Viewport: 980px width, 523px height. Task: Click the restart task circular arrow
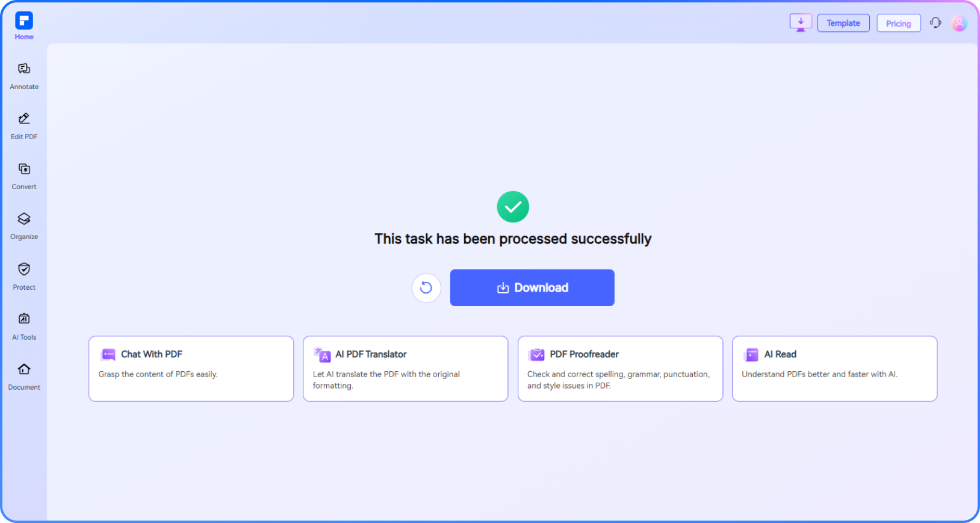426,288
